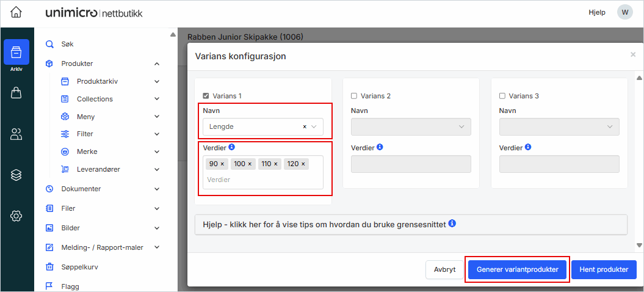Viewport: 644px width, 292px height.
Task: Open the Arkiv sidebar icon
Action: pyautogui.click(x=16, y=53)
